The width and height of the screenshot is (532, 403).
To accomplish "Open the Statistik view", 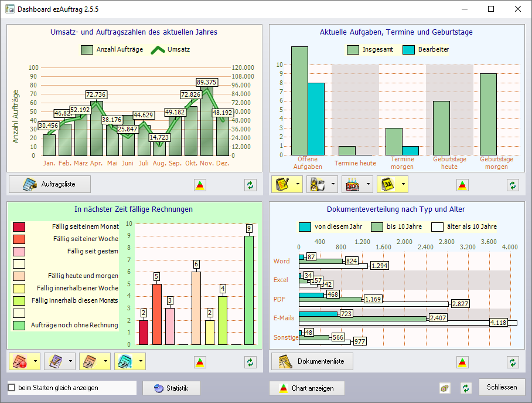I will click(172, 388).
